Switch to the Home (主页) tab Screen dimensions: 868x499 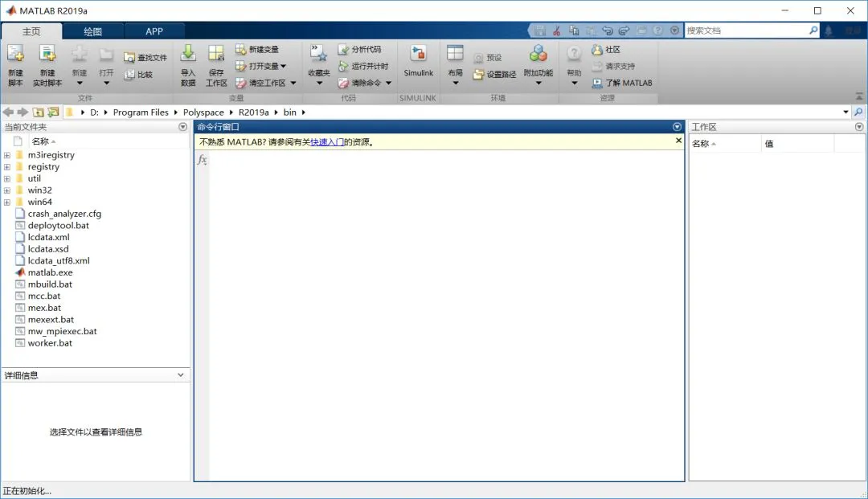(x=31, y=31)
